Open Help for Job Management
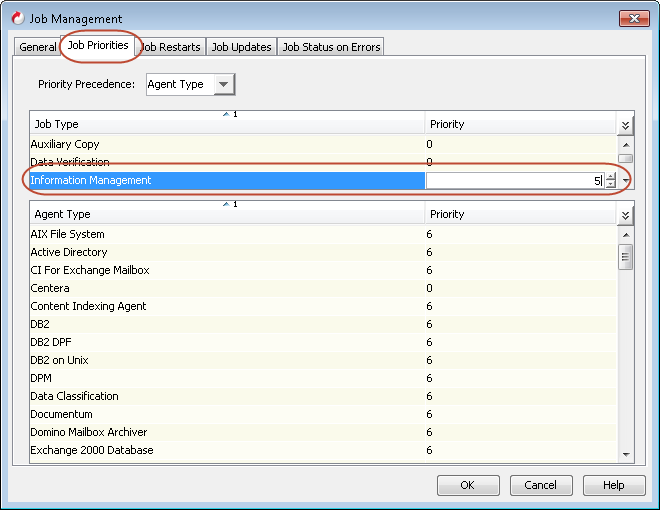This screenshot has height=510, width=660. click(613, 485)
